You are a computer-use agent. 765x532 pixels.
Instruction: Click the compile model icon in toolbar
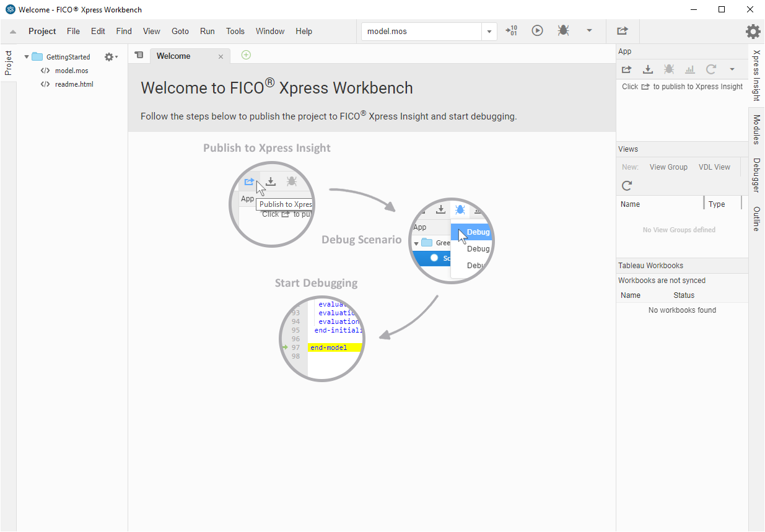(511, 30)
